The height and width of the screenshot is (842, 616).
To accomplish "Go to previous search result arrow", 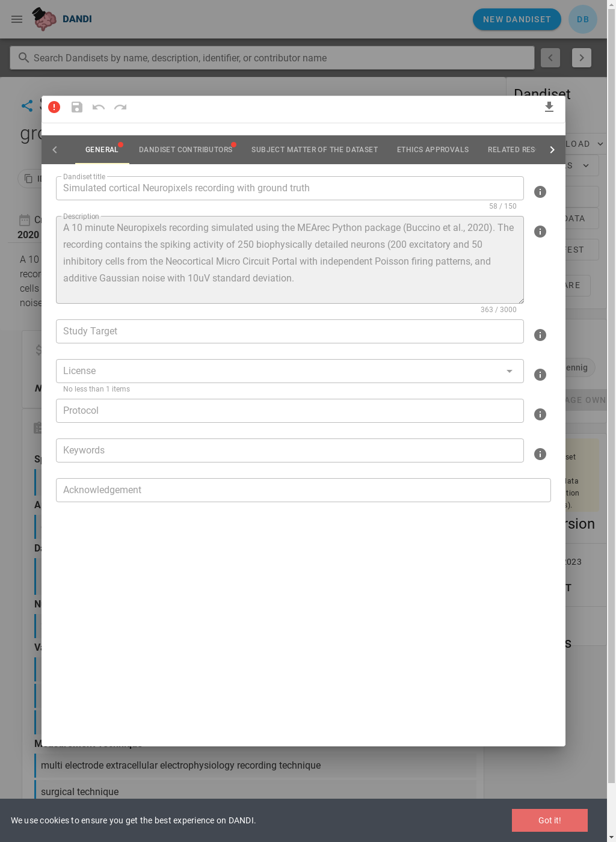I will 550,58.
